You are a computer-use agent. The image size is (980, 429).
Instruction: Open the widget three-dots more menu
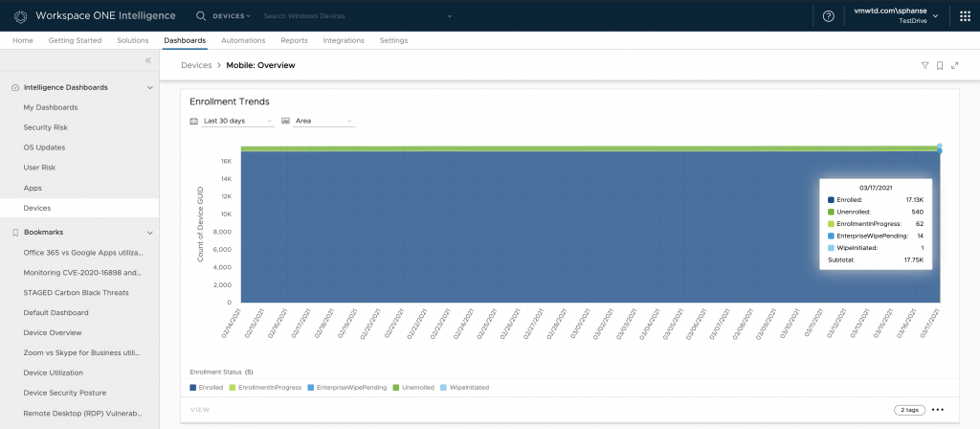click(x=938, y=410)
